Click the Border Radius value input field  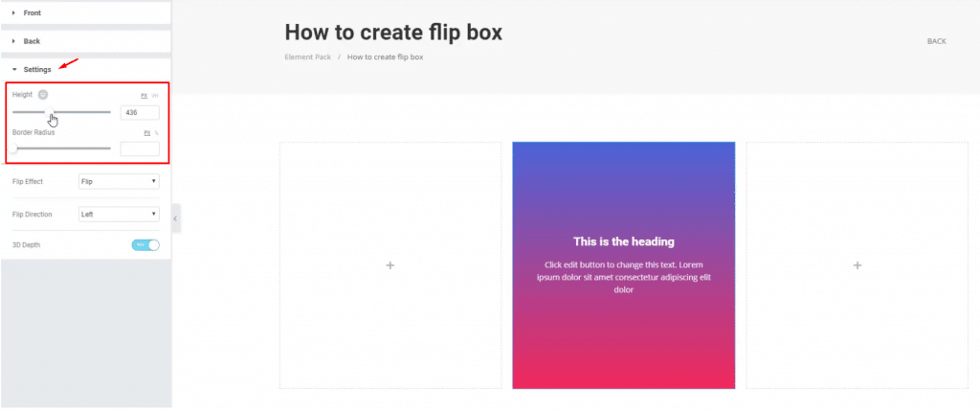point(140,148)
